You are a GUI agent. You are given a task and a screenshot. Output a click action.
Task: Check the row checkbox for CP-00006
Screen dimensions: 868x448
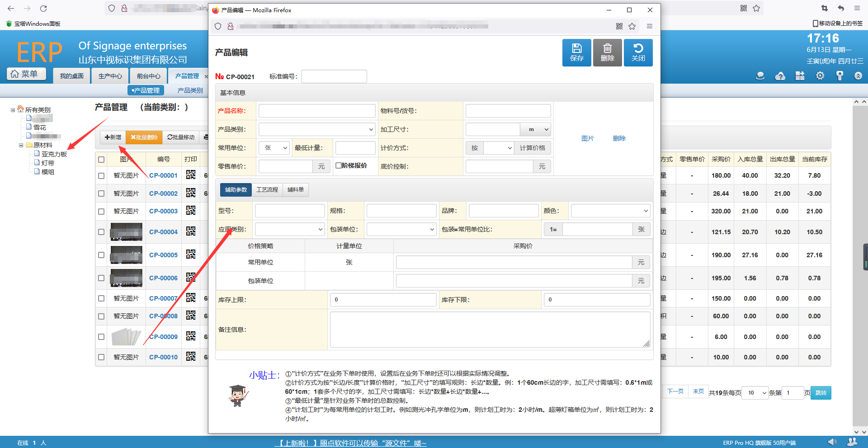tap(101, 278)
